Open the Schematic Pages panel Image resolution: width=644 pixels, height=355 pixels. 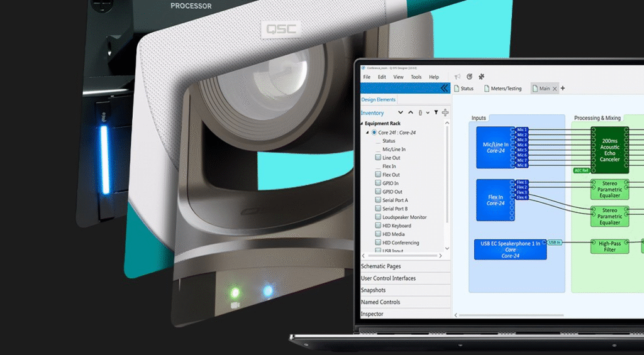click(x=381, y=266)
